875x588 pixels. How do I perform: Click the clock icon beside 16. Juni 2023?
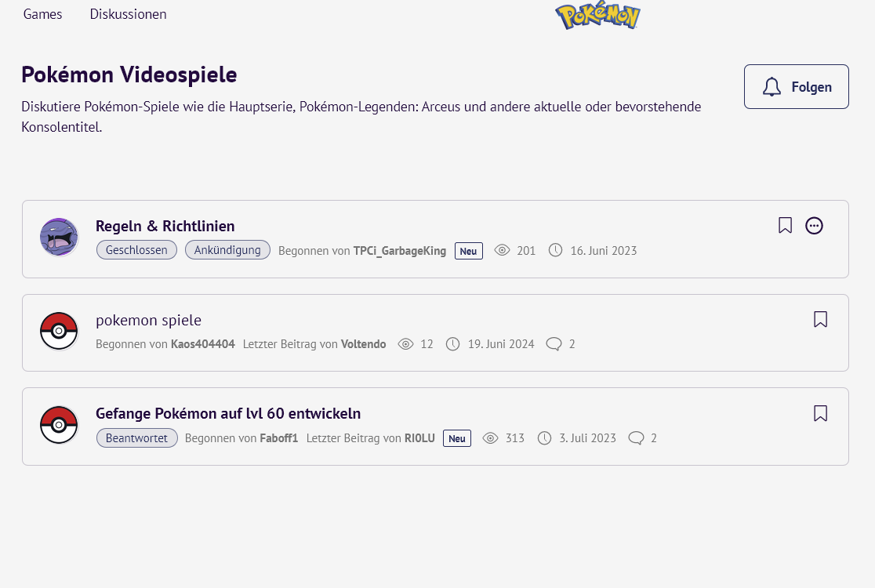point(555,250)
